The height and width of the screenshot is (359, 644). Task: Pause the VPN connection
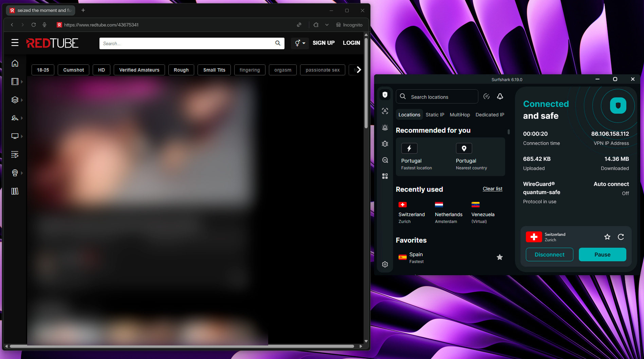coord(602,254)
